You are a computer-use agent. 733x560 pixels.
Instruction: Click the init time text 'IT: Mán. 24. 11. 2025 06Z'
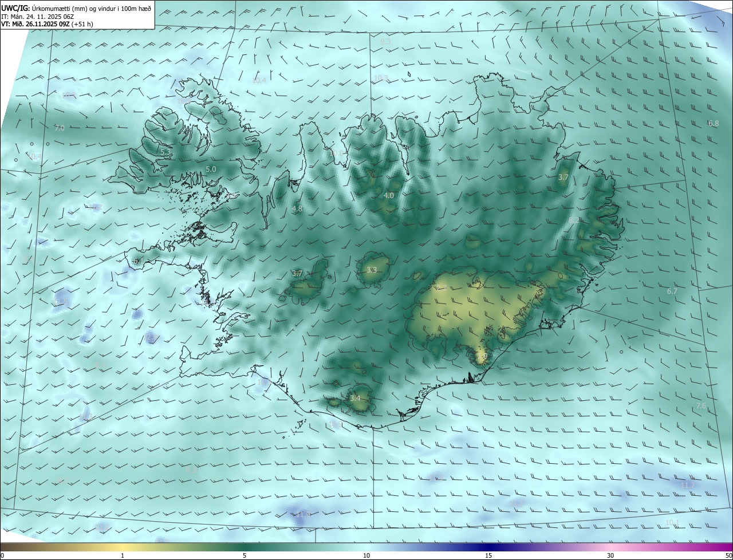point(38,17)
